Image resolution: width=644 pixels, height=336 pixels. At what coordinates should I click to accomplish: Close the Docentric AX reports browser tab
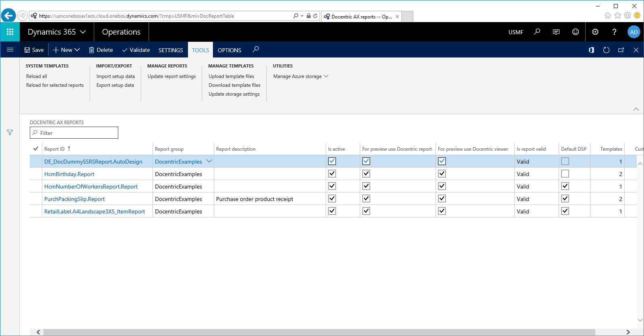397,16
